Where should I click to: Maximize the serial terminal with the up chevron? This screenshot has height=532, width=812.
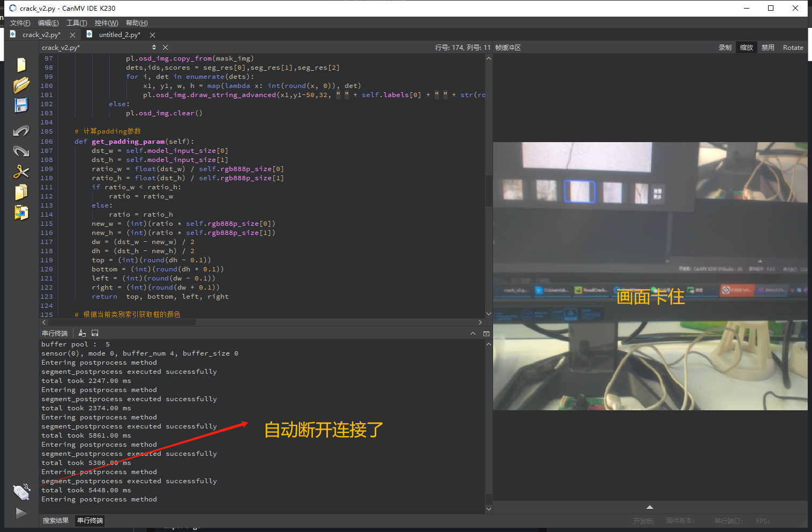click(473, 334)
